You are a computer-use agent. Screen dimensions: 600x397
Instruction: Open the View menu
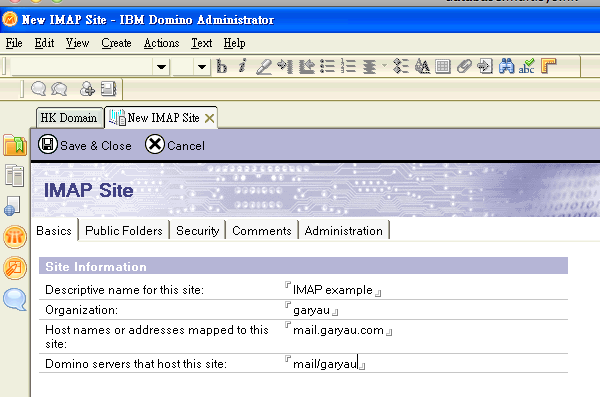click(x=77, y=43)
